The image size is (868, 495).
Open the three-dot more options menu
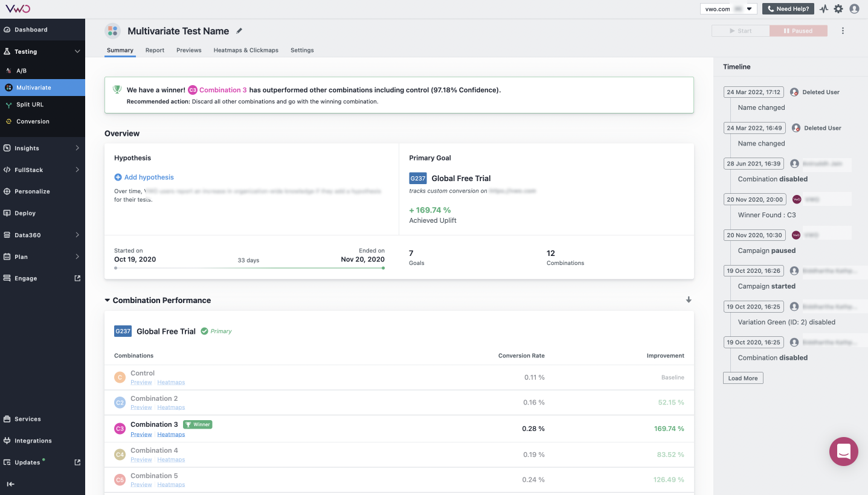843,31
